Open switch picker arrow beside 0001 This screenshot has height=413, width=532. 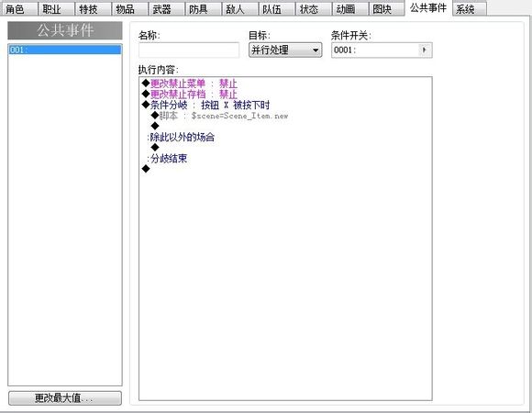424,50
